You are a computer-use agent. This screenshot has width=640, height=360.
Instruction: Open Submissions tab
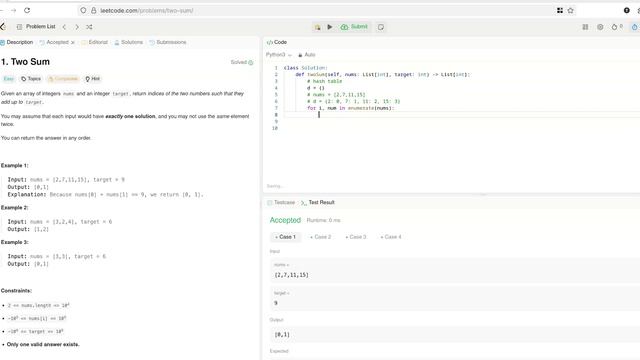[168, 42]
